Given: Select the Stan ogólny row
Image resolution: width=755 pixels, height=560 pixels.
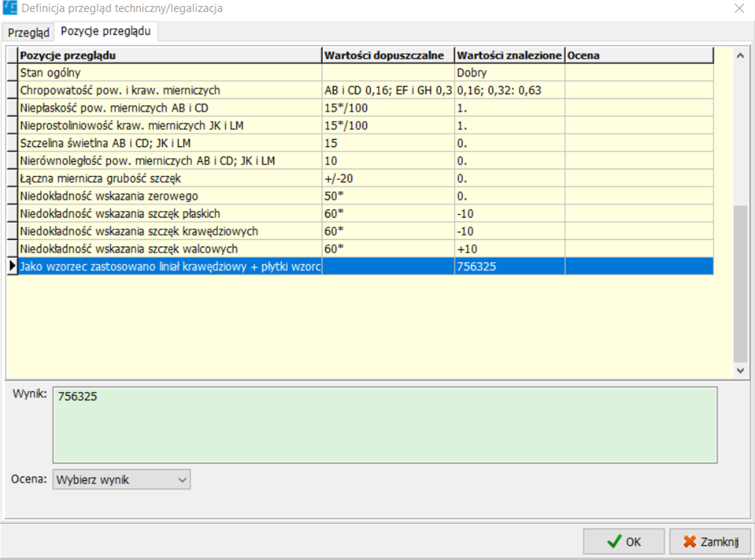Looking at the screenshot, I should pos(169,73).
